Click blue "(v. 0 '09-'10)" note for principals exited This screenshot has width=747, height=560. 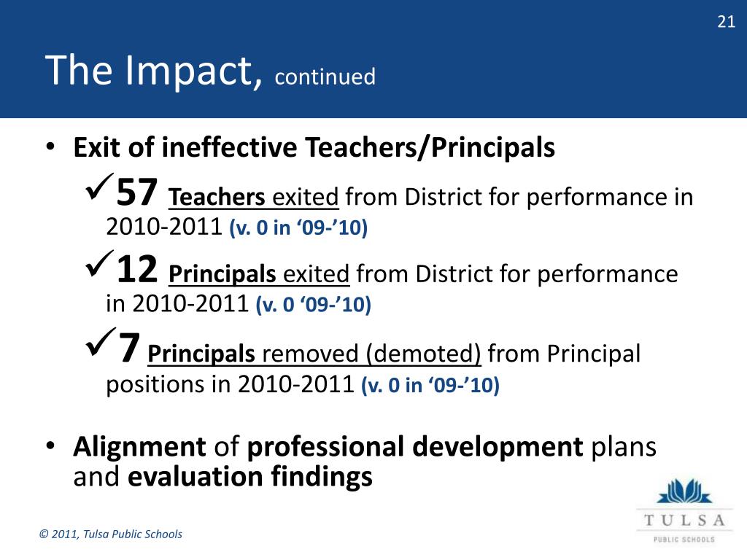click(314, 304)
